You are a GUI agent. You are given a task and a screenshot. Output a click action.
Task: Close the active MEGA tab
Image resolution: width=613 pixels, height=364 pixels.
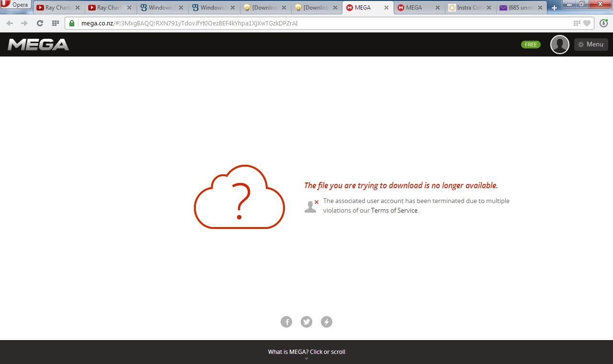click(x=386, y=8)
